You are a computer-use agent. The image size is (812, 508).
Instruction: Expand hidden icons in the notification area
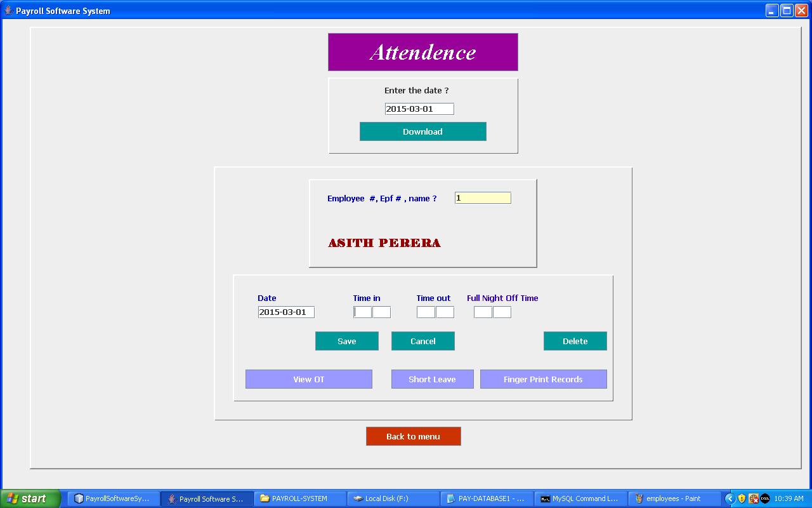(730, 498)
